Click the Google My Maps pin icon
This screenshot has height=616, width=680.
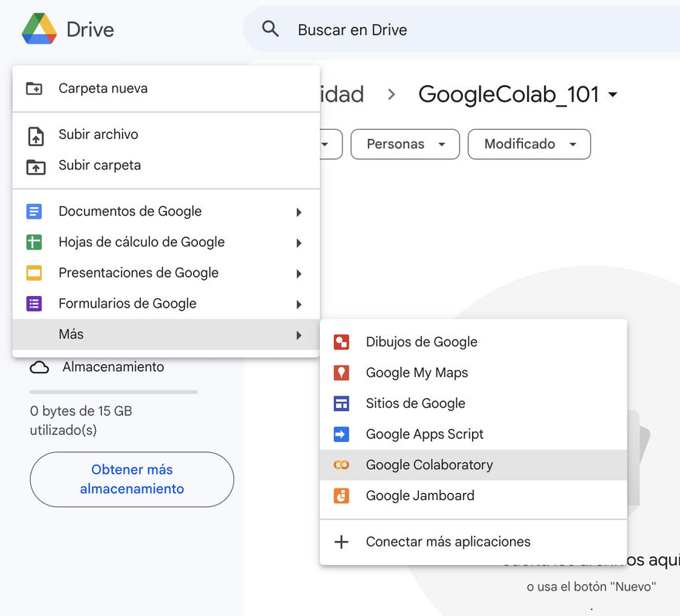(342, 373)
